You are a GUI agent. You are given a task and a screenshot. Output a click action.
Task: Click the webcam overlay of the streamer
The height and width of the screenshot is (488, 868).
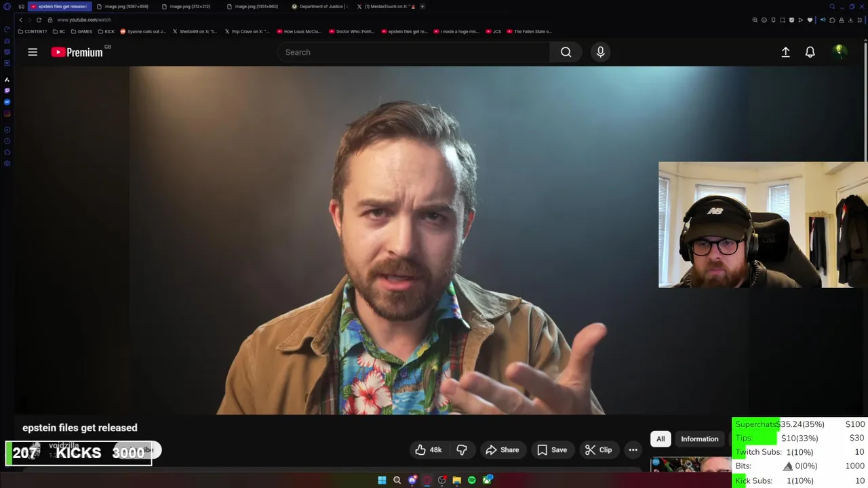[x=763, y=224]
